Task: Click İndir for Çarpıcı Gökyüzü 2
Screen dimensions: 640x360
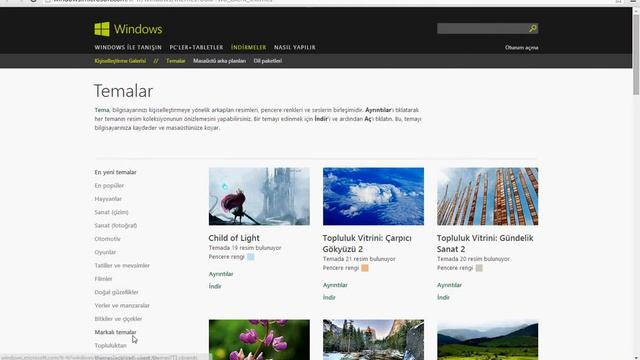Action: click(x=329, y=297)
